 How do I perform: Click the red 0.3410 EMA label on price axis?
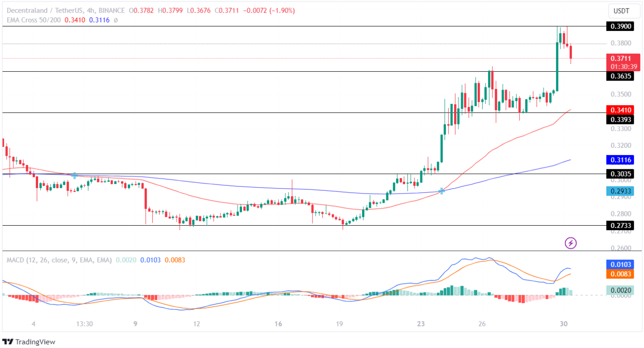[x=621, y=110]
